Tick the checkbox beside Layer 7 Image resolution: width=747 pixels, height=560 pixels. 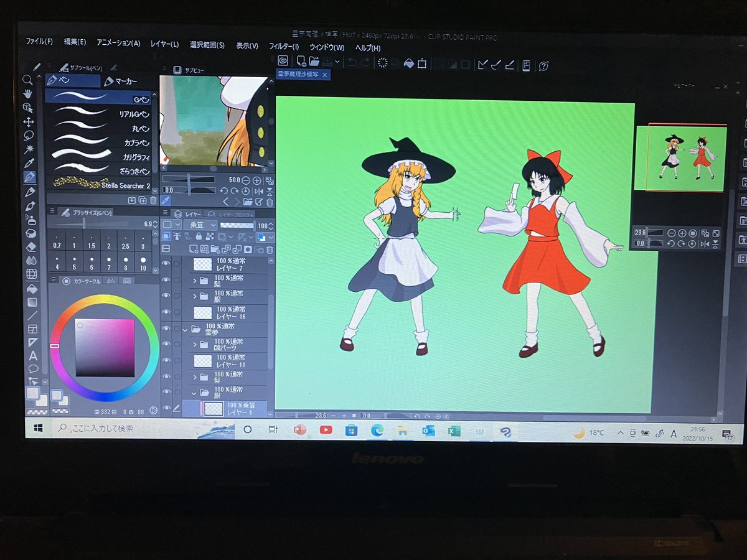click(177, 264)
